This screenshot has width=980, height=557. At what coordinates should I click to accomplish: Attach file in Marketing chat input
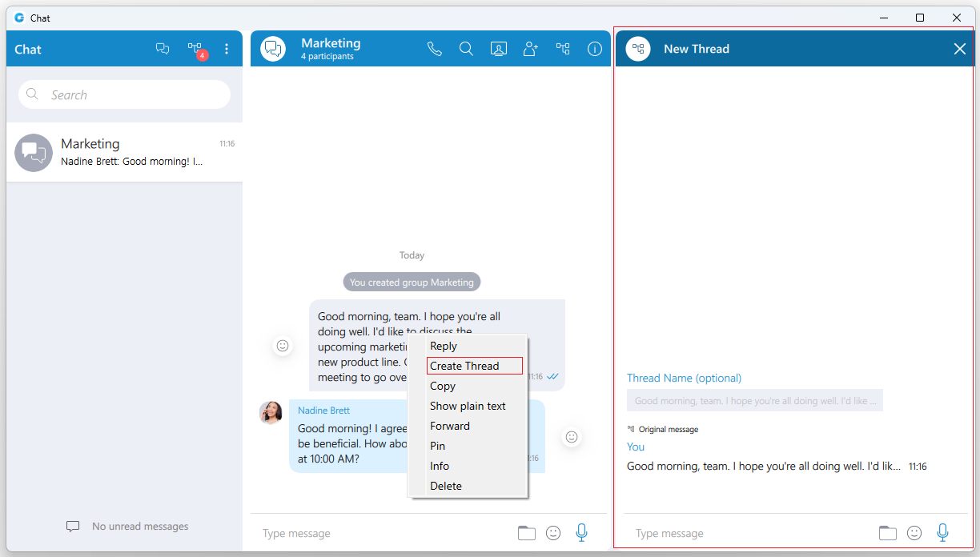[x=526, y=533]
